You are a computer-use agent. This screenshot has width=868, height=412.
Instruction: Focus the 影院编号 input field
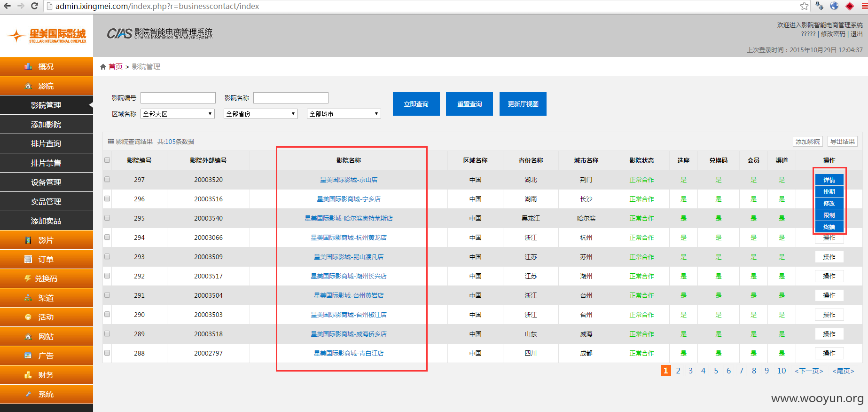tap(178, 98)
